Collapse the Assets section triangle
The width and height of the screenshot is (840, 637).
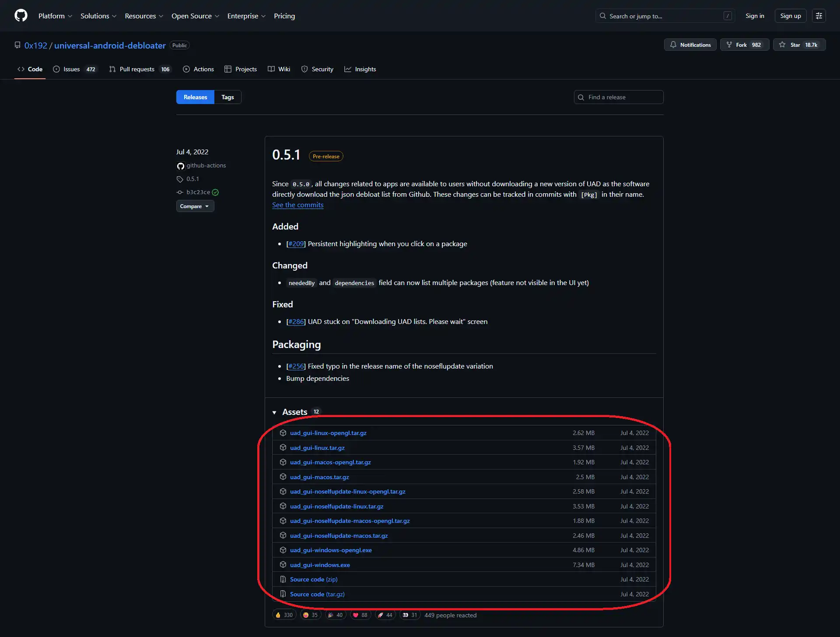pos(274,412)
